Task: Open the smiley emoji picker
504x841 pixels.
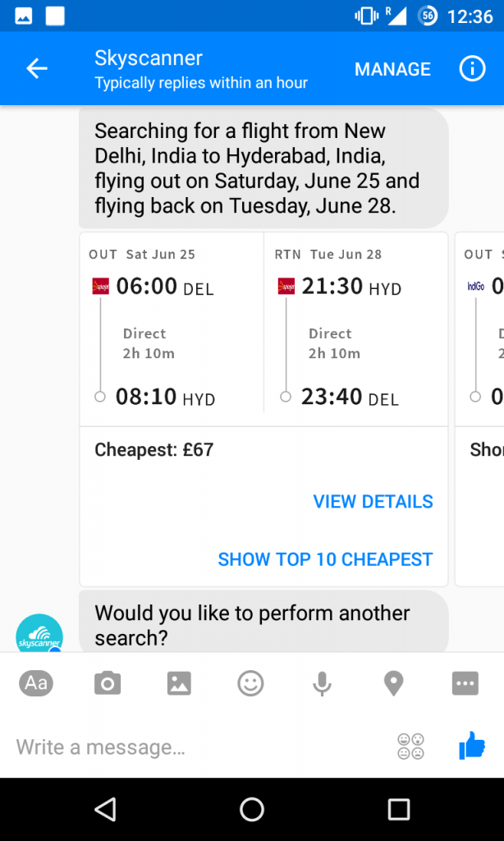Action: click(250, 683)
